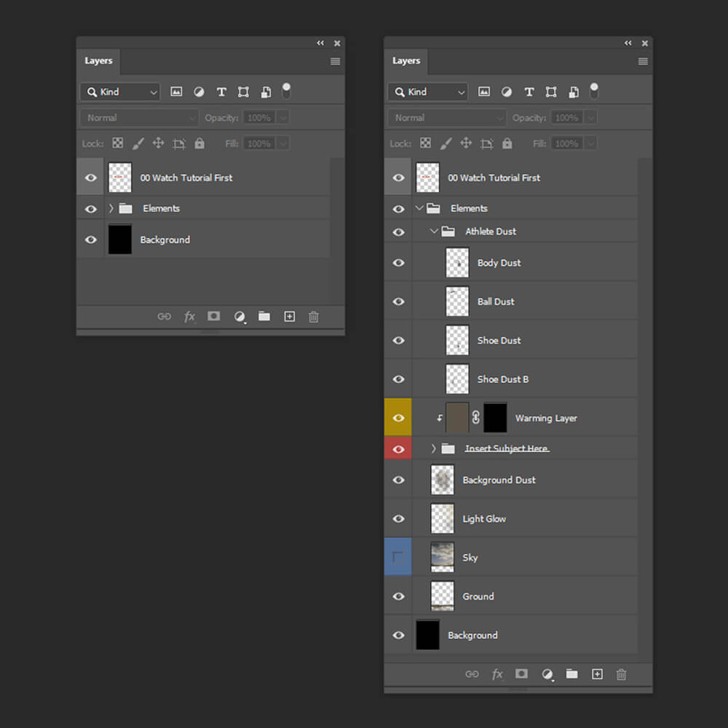Viewport: 728px width, 728px height.
Task: Click the Add layer mask icon
Action: pos(521,674)
